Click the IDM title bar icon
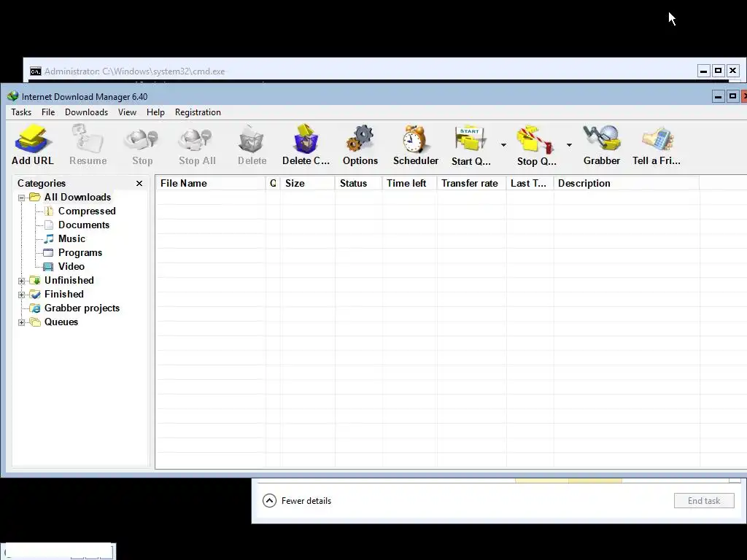 (x=13, y=97)
